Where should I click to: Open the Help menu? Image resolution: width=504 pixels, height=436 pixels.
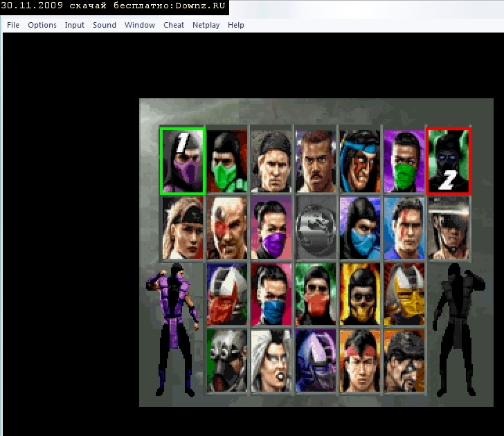(236, 25)
